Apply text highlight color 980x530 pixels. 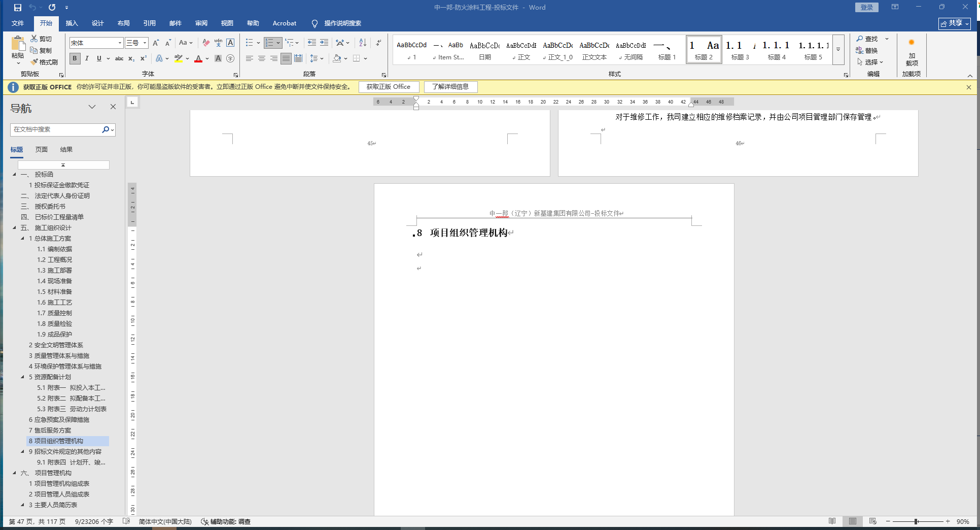[179, 58]
